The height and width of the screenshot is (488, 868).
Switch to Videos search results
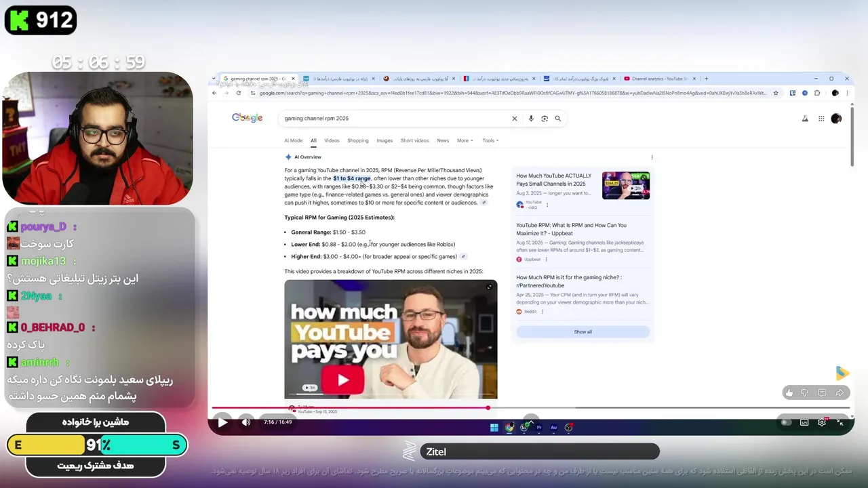pyautogui.click(x=332, y=140)
